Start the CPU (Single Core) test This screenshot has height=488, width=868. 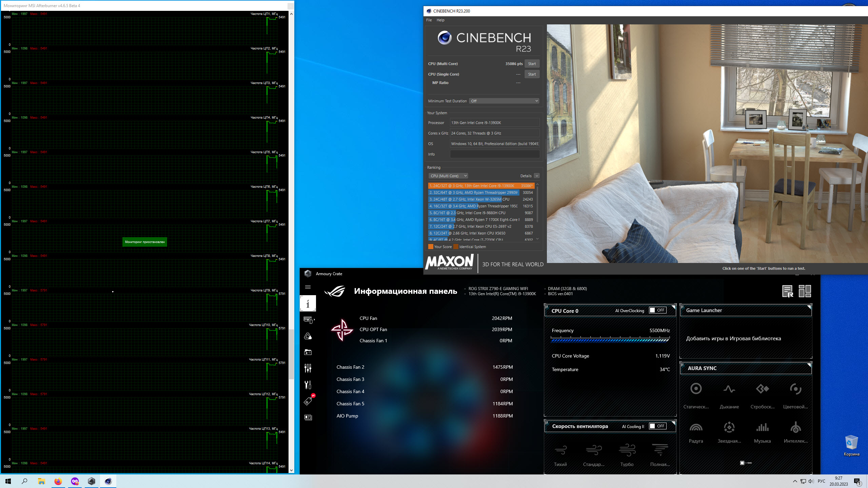point(532,74)
